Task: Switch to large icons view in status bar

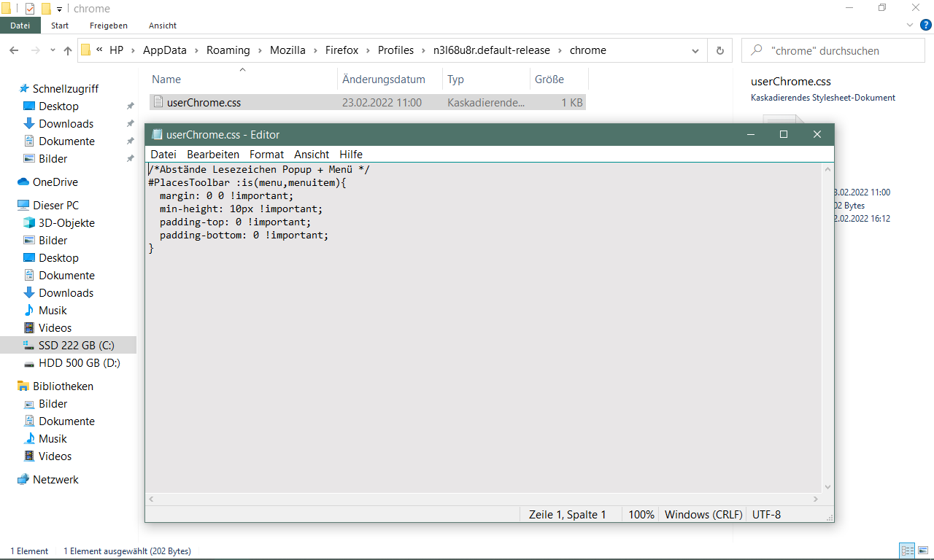Action: click(924, 551)
